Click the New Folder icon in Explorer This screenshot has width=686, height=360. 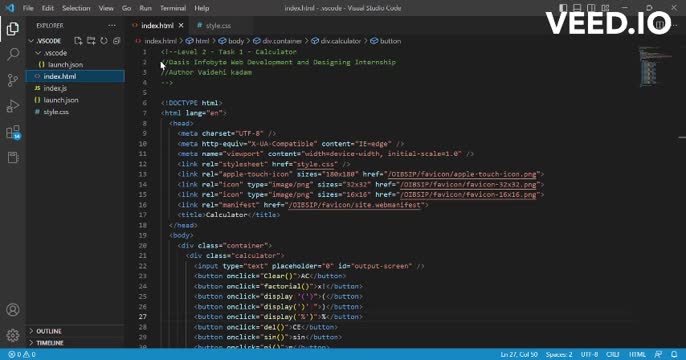[91, 41]
